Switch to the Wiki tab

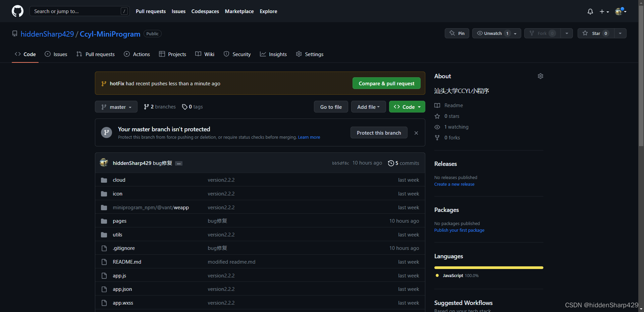point(205,54)
